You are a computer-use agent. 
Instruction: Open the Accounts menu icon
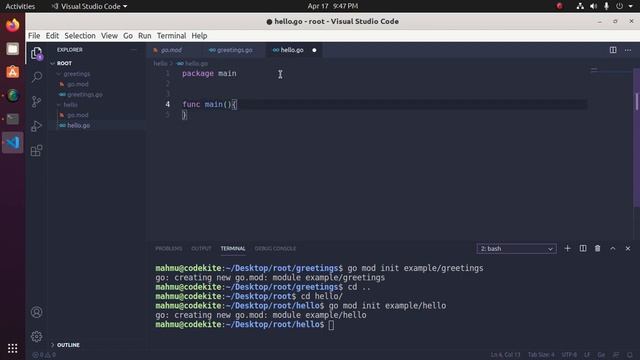pyautogui.click(x=36, y=312)
